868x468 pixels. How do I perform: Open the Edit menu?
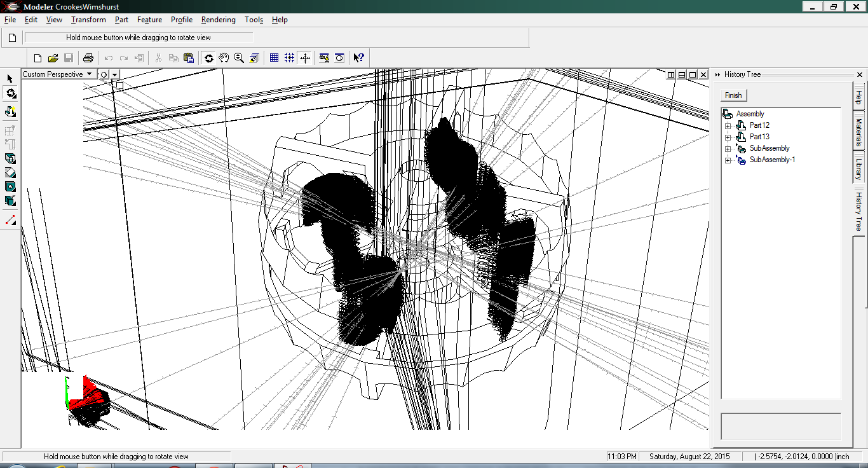pos(31,20)
